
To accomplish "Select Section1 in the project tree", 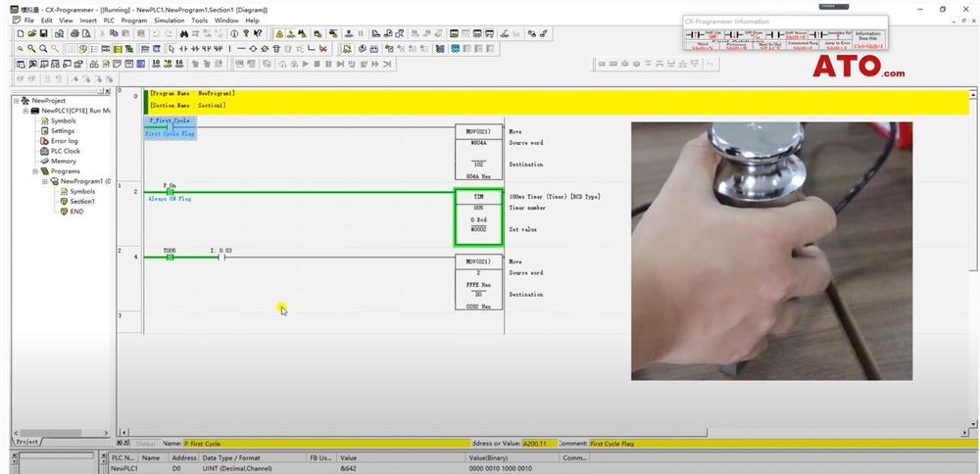I will [x=82, y=202].
